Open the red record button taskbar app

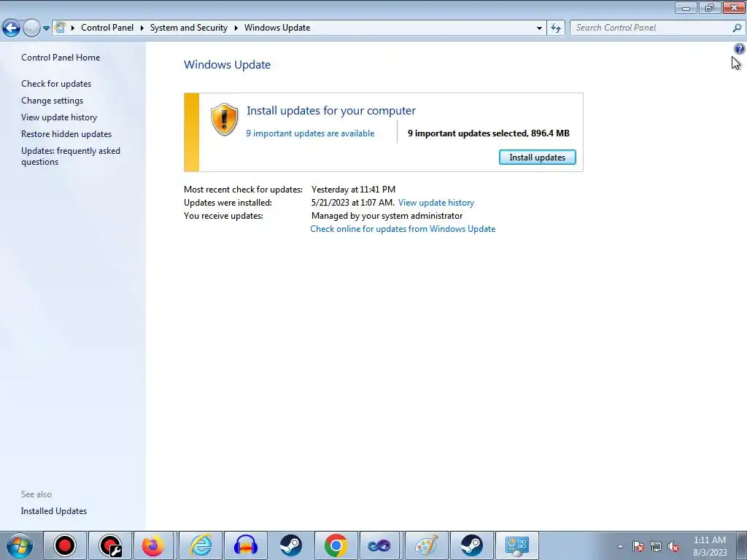pyautogui.click(x=65, y=545)
